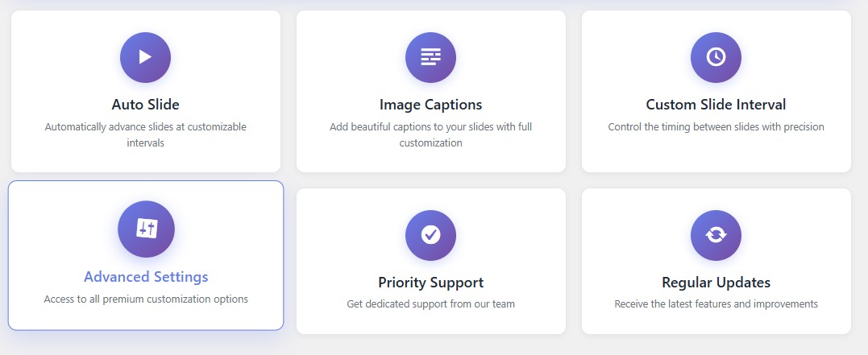Screen dimensions: 868x355
Task: Open the Advanced Settings title link
Action: [146, 277]
